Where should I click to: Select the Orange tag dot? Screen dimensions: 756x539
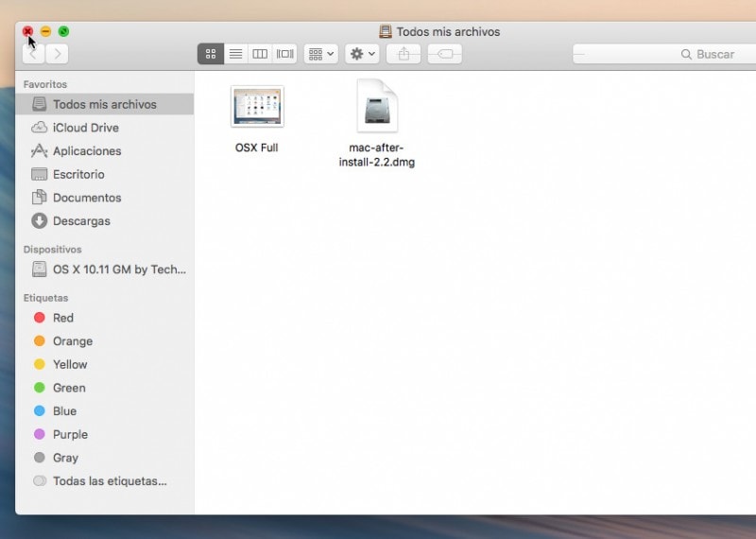40,341
